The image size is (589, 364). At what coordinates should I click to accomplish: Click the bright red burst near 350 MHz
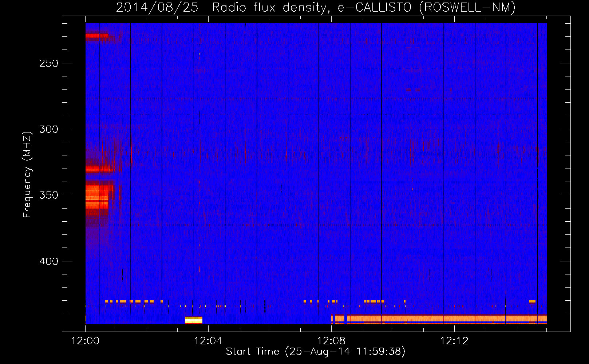97,197
